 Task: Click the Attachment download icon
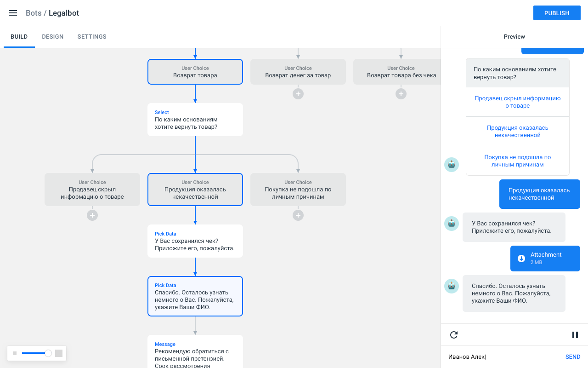[x=521, y=259]
